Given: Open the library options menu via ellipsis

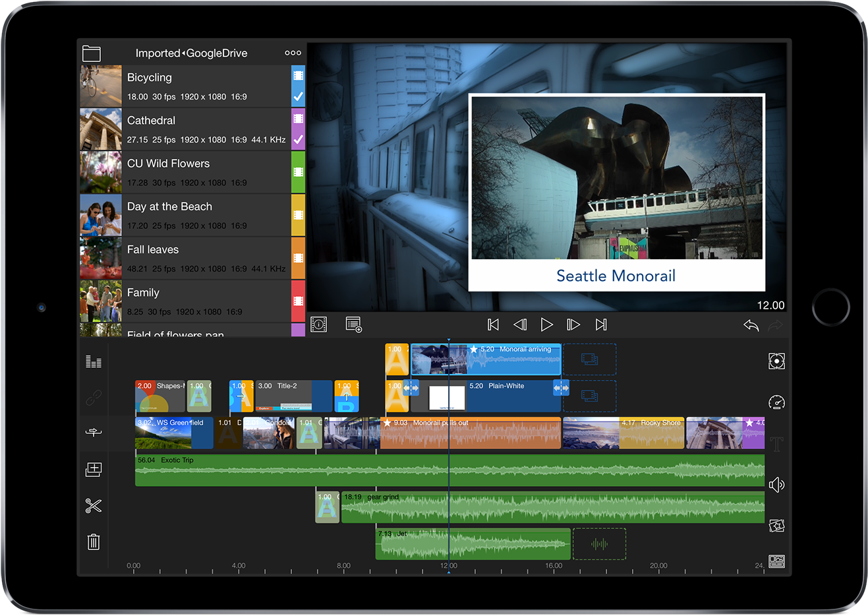Looking at the screenshot, I should click(293, 53).
